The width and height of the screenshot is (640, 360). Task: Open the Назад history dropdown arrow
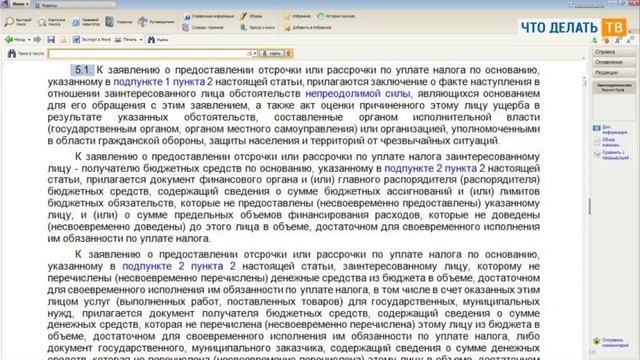[x=29, y=40]
